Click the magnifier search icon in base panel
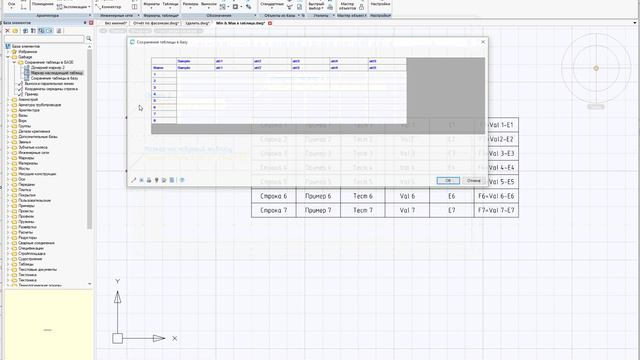This screenshot has width=640, height=360. 89,39
